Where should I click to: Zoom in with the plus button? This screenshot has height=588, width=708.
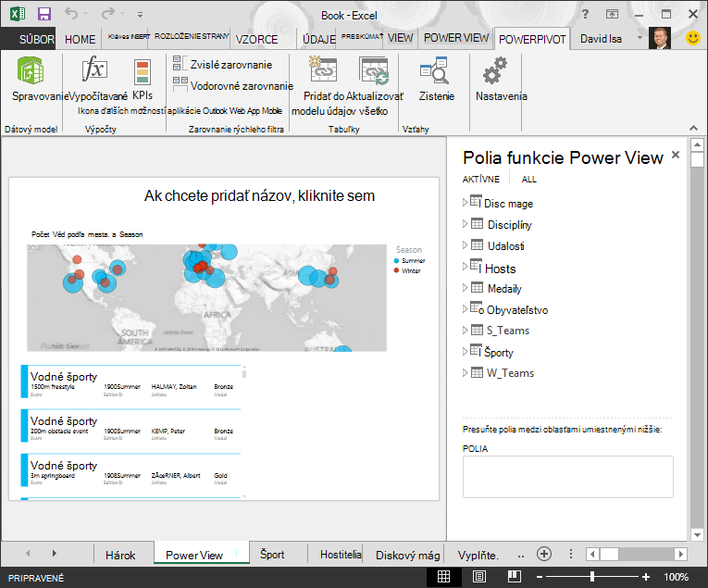(x=646, y=577)
